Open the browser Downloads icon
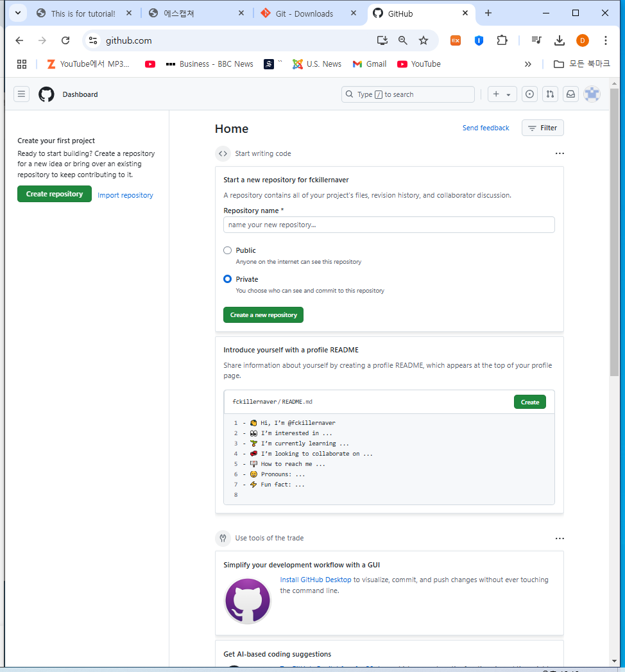 coord(559,40)
